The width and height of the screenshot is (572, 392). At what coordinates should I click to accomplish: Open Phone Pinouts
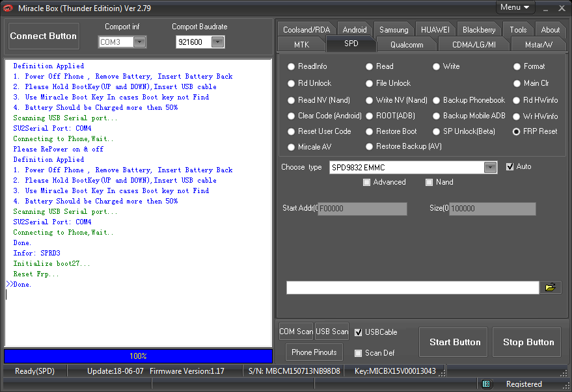pyautogui.click(x=314, y=352)
